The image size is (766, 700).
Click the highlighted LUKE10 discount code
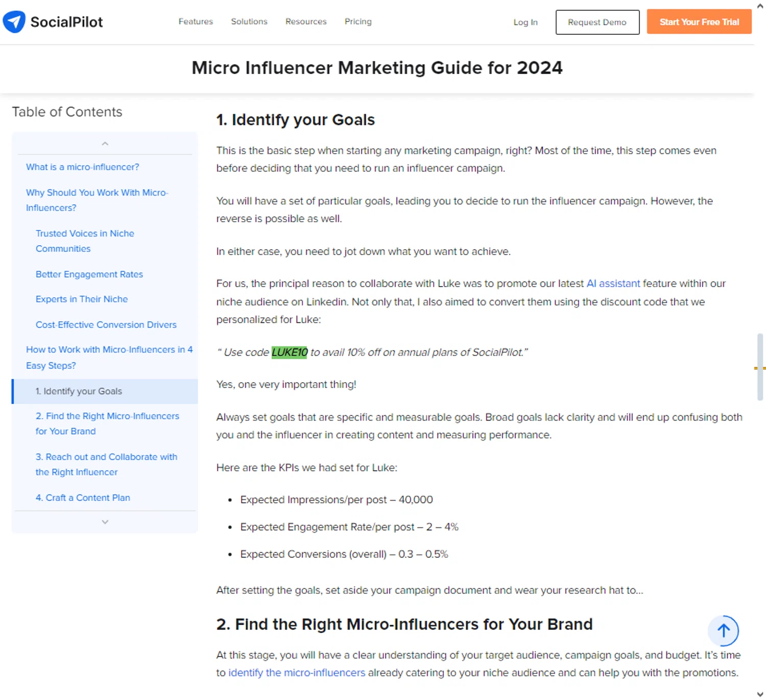[290, 352]
